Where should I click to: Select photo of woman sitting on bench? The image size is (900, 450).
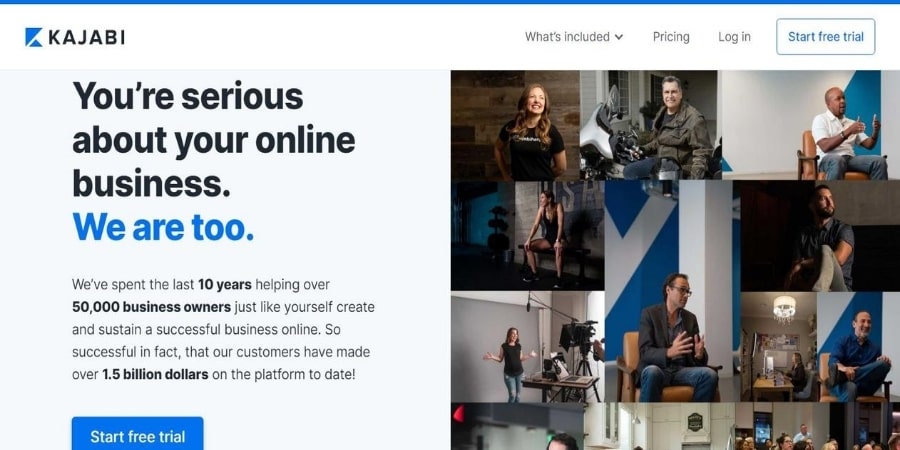coord(527,236)
